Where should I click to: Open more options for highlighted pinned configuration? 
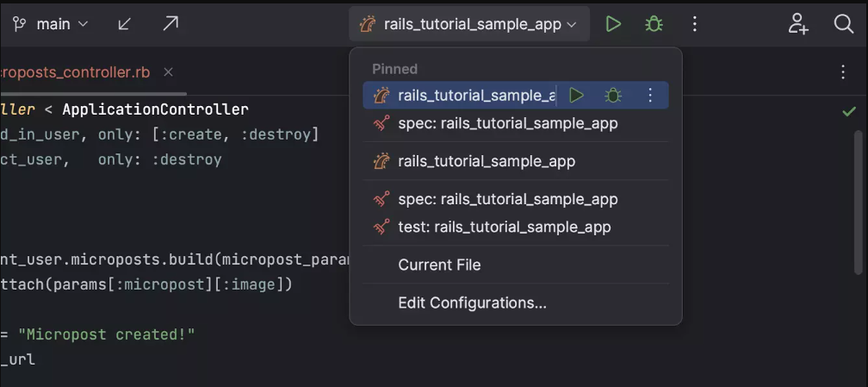650,95
